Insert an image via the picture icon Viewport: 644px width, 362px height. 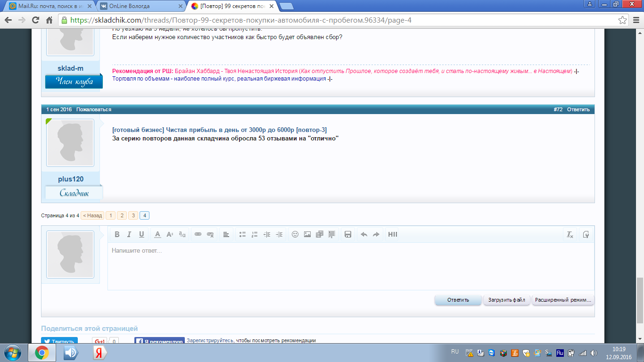[307, 234]
